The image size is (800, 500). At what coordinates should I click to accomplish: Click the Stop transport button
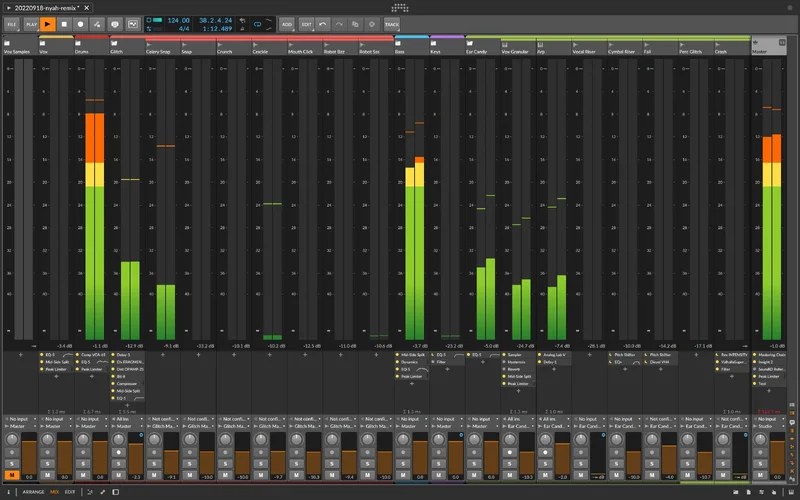coord(65,22)
